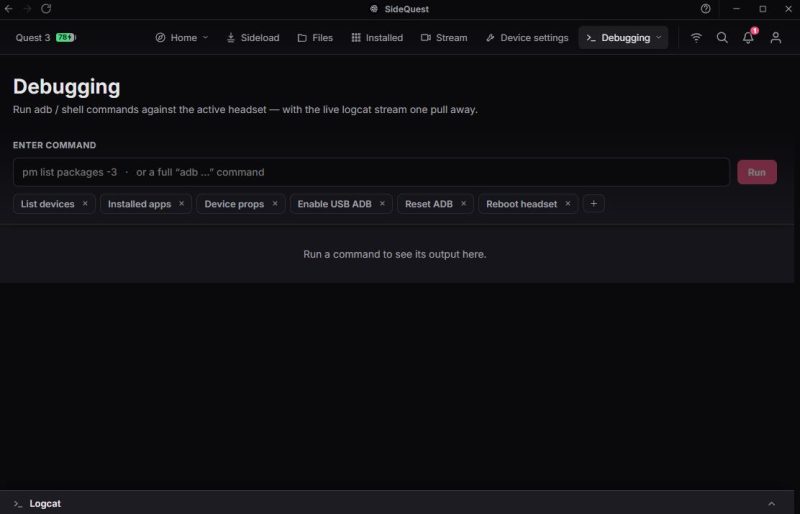Open the search magnifier icon
The width and height of the screenshot is (800, 514).
pos(722,38)
